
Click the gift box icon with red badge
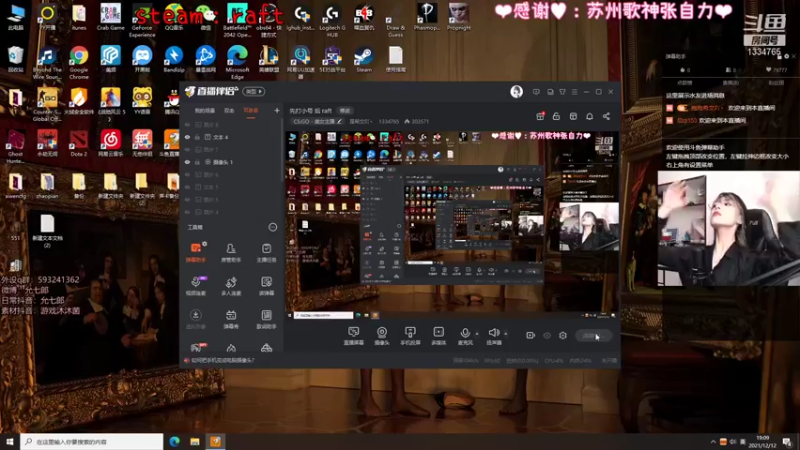(x=540, y=116)
